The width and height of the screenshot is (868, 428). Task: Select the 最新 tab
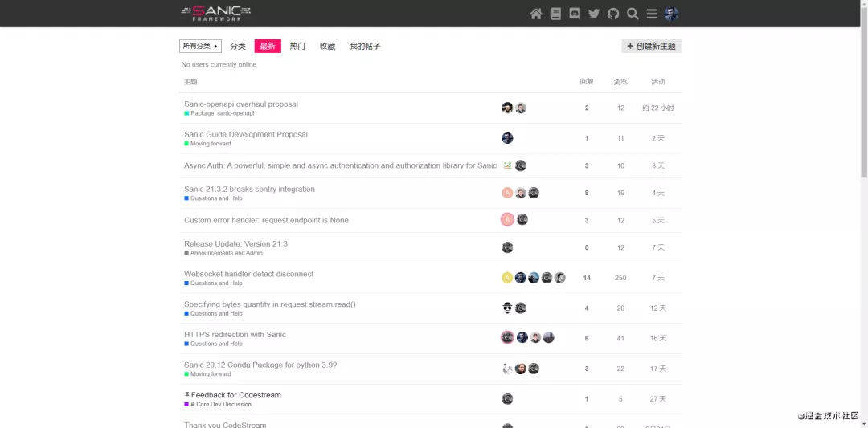coord(268,46)
